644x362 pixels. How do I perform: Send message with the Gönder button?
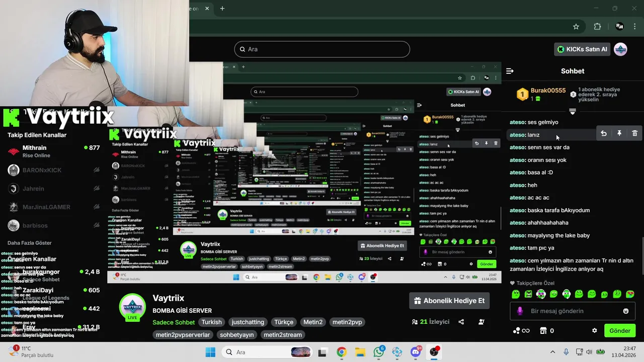click(x=620, y=331)
